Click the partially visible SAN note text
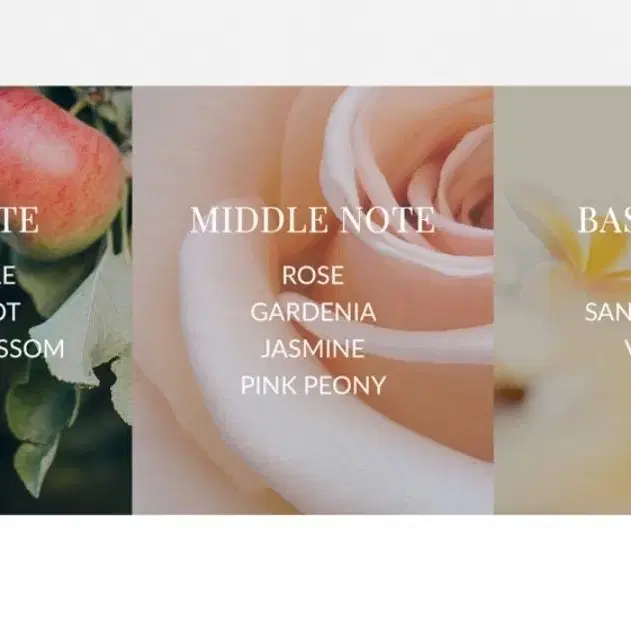Viewport: 631px width, 631px height. coord(608,312)
